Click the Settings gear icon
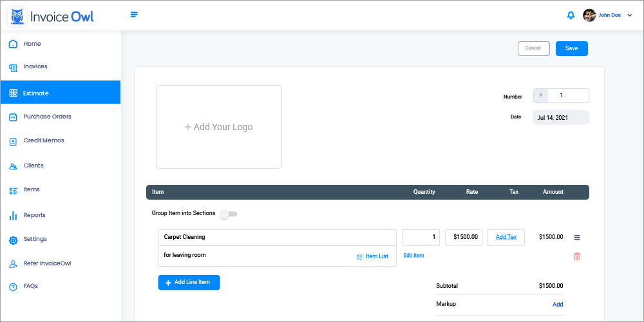Screen dimensions: 644x322 (x=13, y=240)
